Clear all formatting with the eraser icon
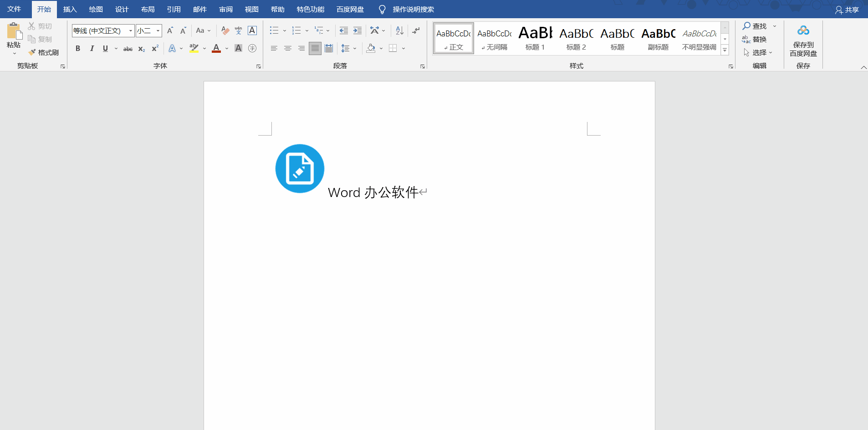 click(225, 30)
